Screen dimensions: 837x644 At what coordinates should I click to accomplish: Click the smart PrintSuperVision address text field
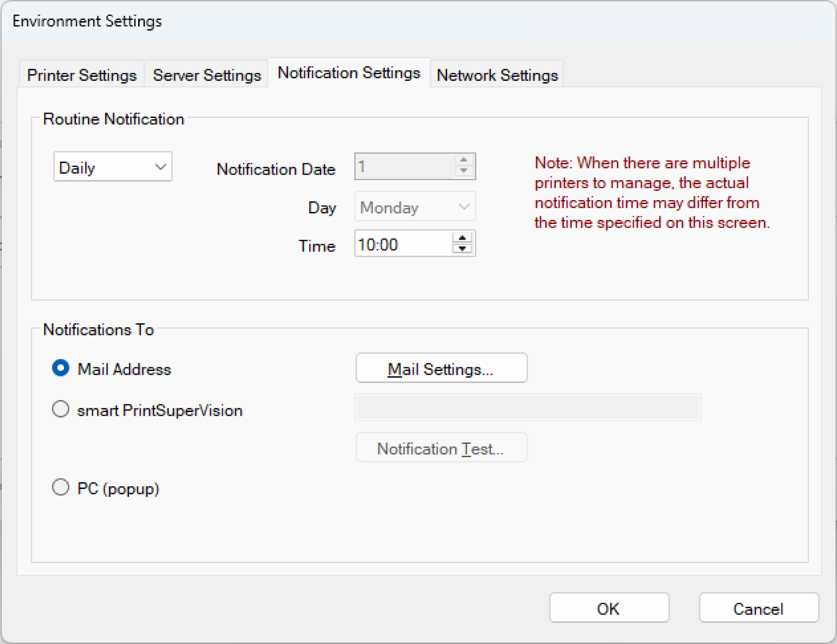click(527, 407)
